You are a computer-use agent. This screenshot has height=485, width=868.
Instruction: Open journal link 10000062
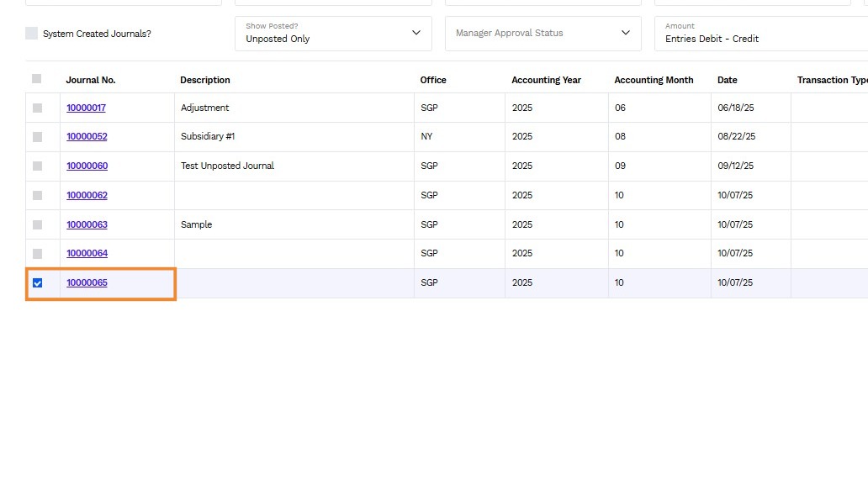[87, 195]
